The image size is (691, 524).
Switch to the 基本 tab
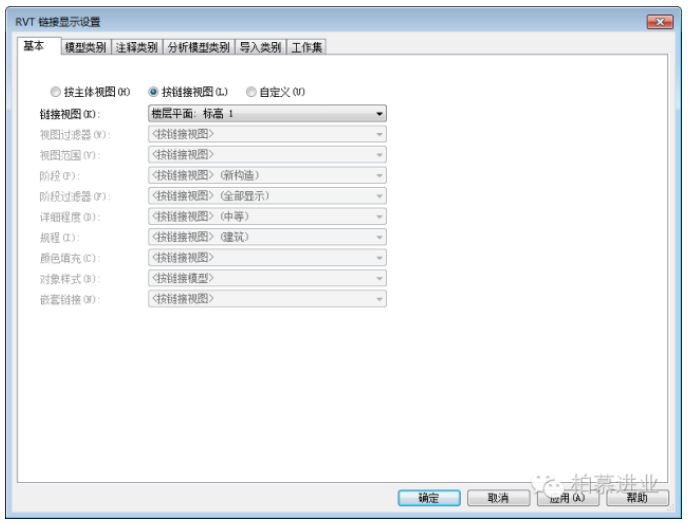point(39,46)
